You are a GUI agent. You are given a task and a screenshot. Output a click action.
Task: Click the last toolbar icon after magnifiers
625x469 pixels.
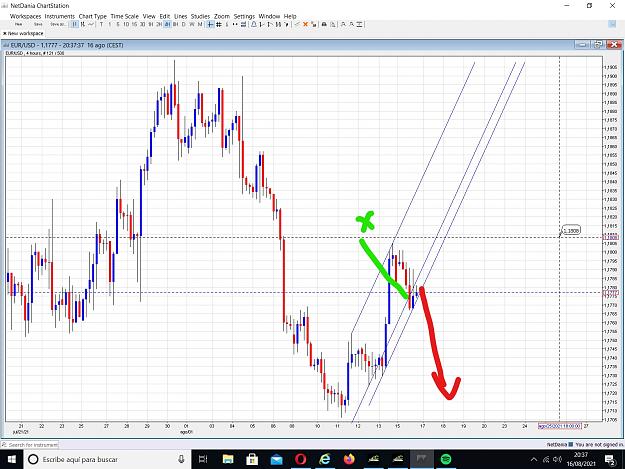pos(359,24)
